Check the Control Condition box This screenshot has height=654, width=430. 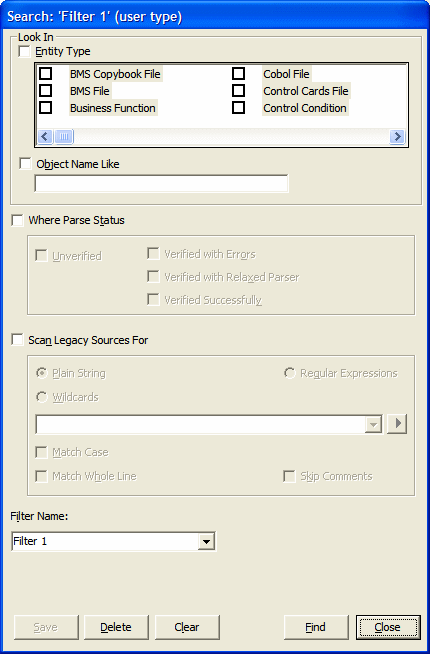(238, 108)
